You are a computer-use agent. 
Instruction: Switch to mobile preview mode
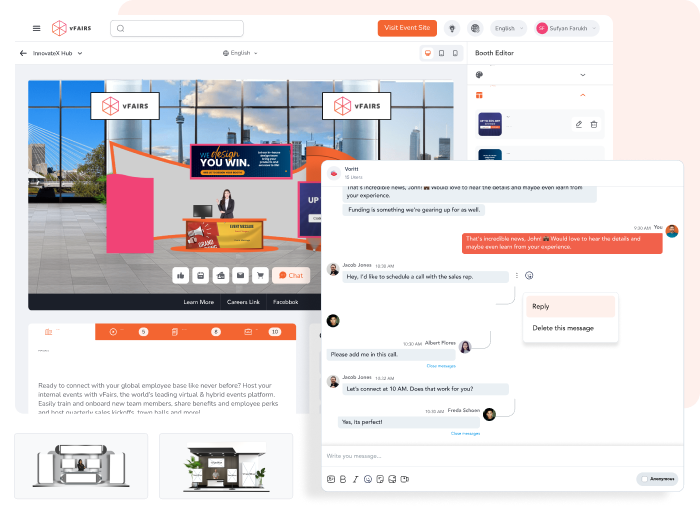pyautogui.click(x=455, y=53)
